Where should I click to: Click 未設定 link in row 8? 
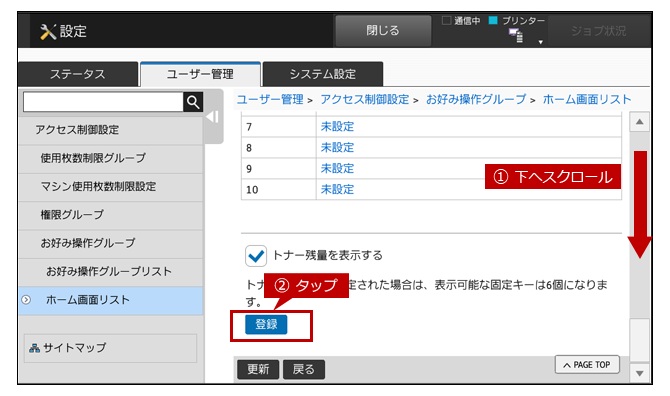(x=337, y=147)
